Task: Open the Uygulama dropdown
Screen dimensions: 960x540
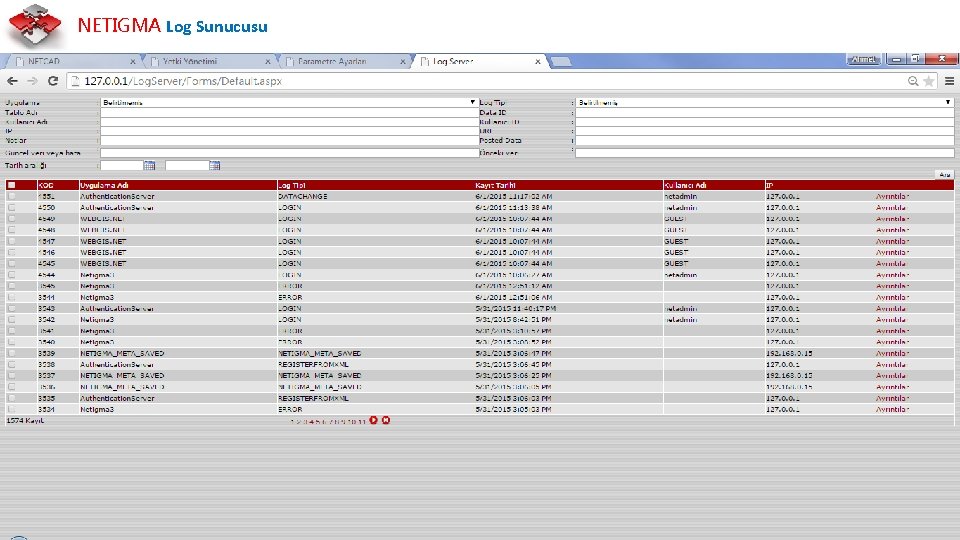Action: [x=289, y=102]
